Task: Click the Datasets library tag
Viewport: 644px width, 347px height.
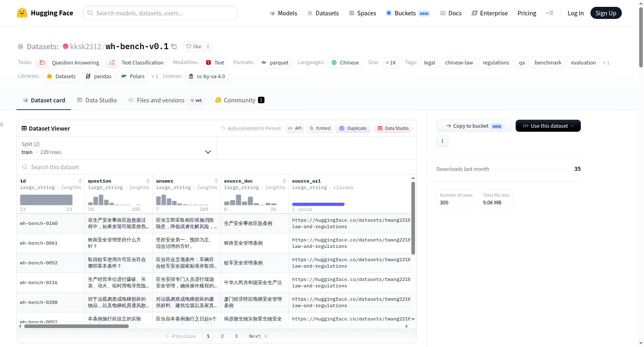Action: coord(61,76)
